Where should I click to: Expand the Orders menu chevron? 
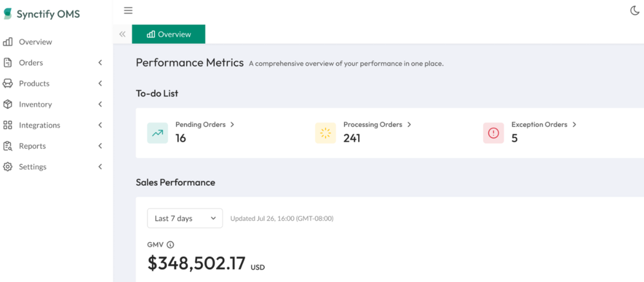[100, 63]
